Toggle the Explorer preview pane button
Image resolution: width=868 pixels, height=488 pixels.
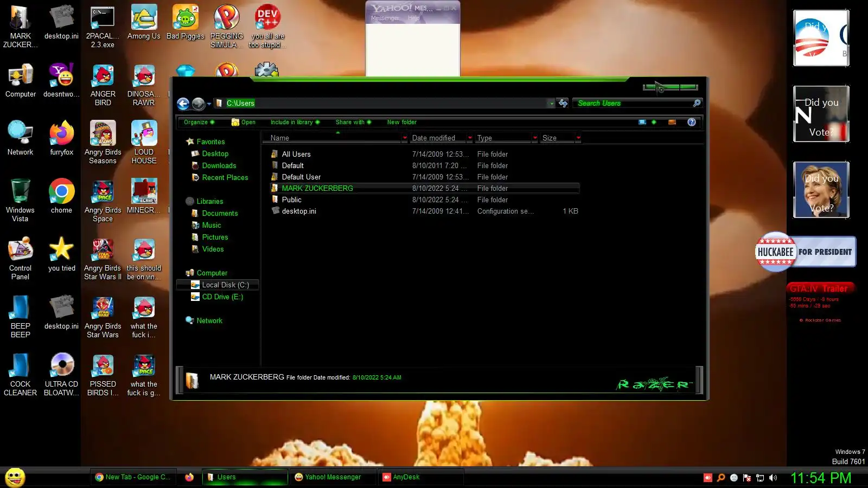pyautogui.click(x=672, y=122)
